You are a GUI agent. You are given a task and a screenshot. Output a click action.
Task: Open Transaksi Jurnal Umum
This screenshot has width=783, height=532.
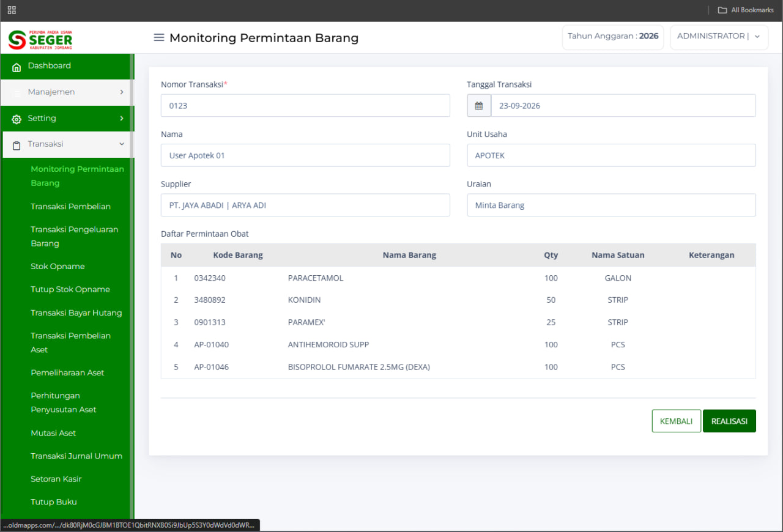click(x=76, y=456)
